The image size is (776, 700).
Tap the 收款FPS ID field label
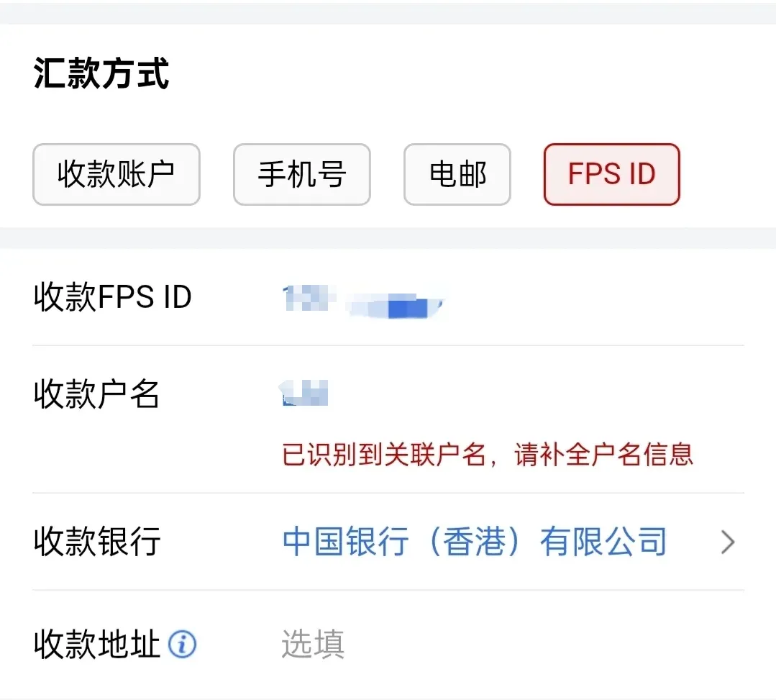pyautogui.click(x=112, y=297)
